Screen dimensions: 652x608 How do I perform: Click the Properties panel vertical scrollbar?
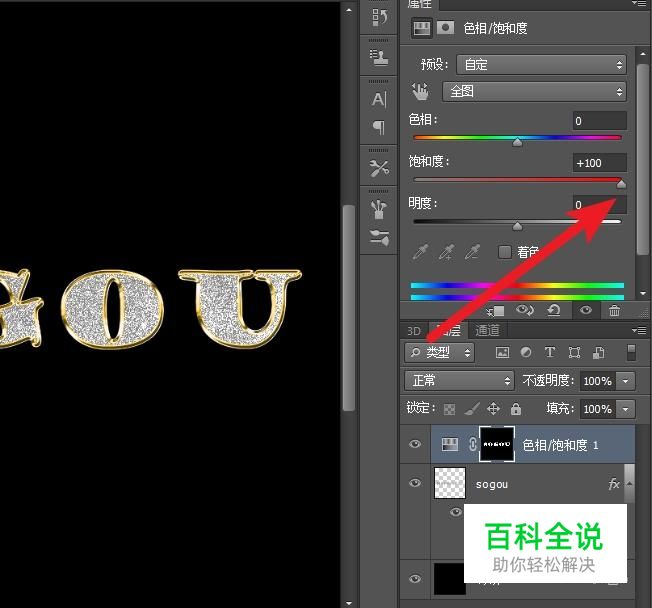(x=642, y=159)
